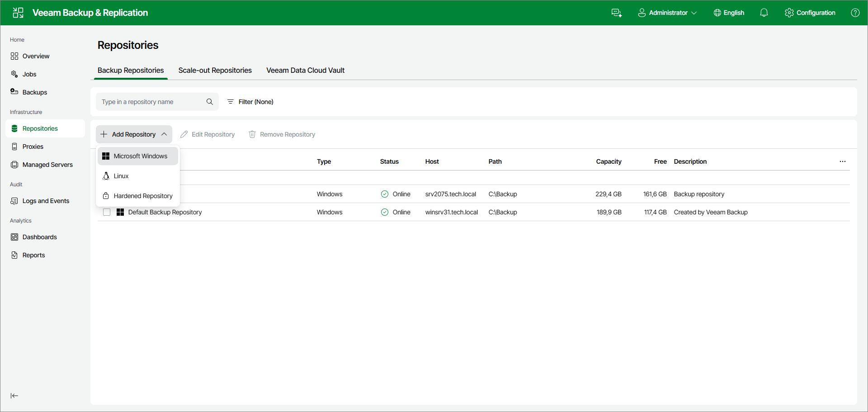Click the 117,4 GB free value
The height and width of the screenshot is (412, 868).
(655, 212)
